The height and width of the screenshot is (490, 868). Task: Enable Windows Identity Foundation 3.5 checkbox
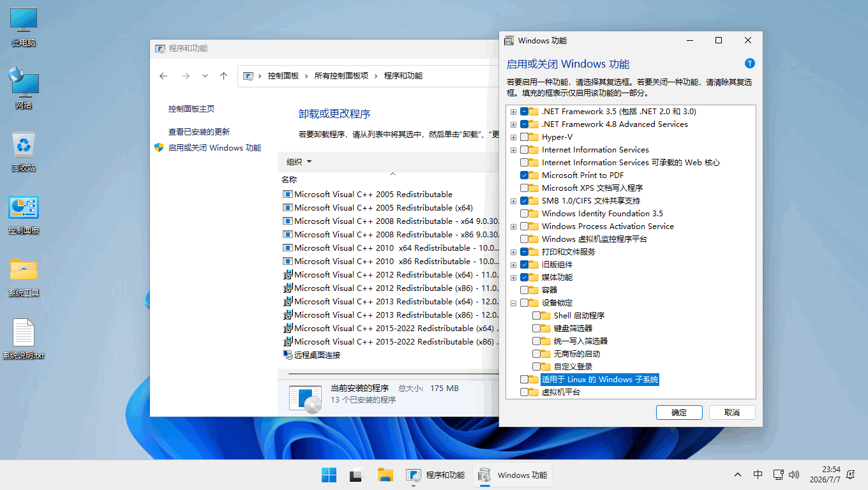click(x=525, y=214)
